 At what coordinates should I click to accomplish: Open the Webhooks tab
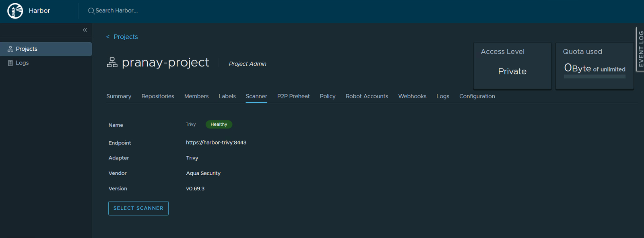(x=412, y=96)
